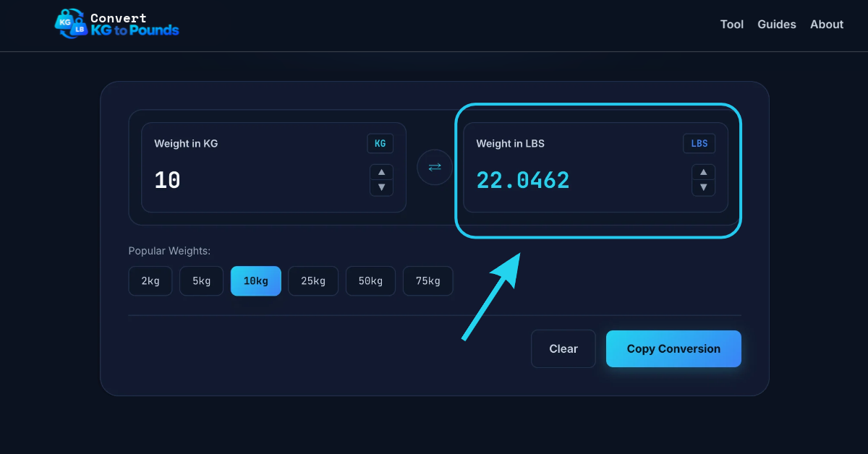Select the 5kg popular weight
Screen dimensions: 868x454
click(x=202, y=281)
